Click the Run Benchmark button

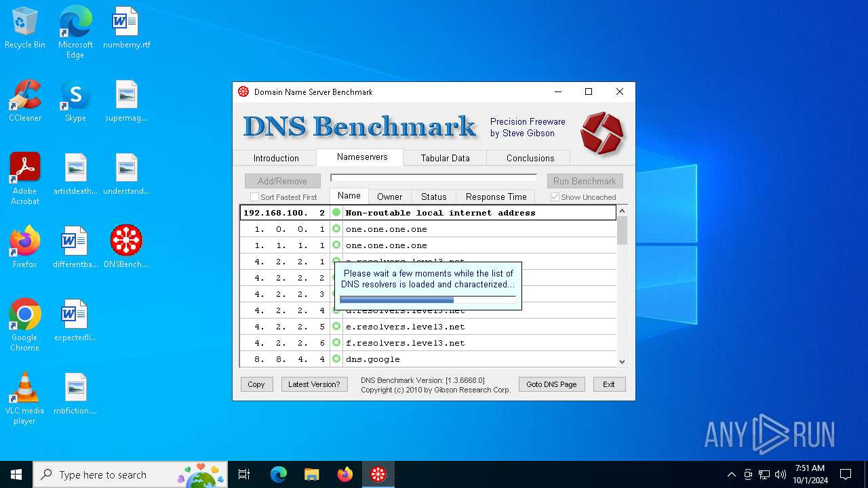tap(585, 181)
